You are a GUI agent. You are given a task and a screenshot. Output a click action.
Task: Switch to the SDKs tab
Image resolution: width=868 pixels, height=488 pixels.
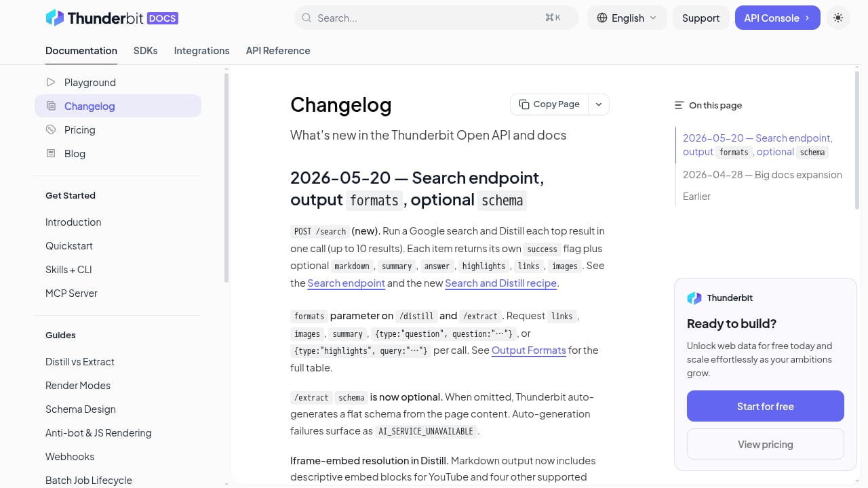click(x=146, y=51)
